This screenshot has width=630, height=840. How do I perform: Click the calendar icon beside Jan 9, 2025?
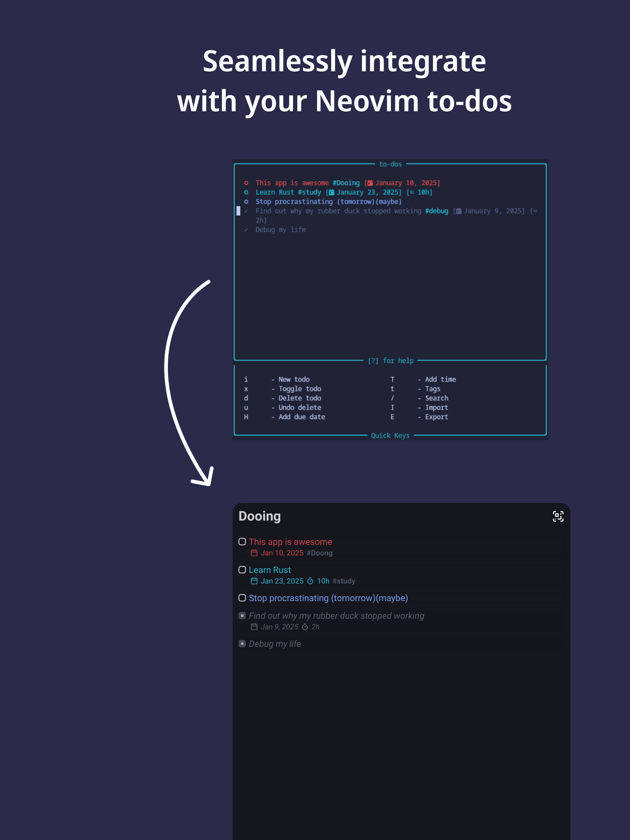[254, 627]
